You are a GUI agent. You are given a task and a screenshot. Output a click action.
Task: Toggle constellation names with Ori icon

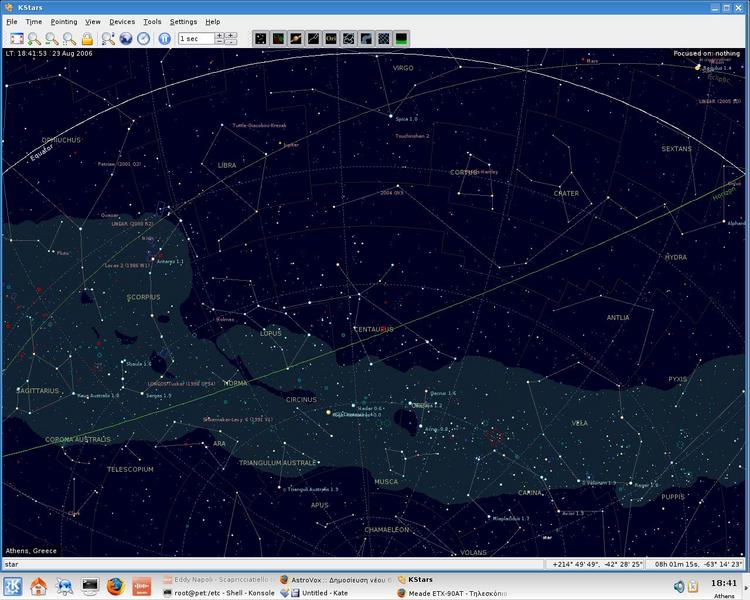[331, 39]
